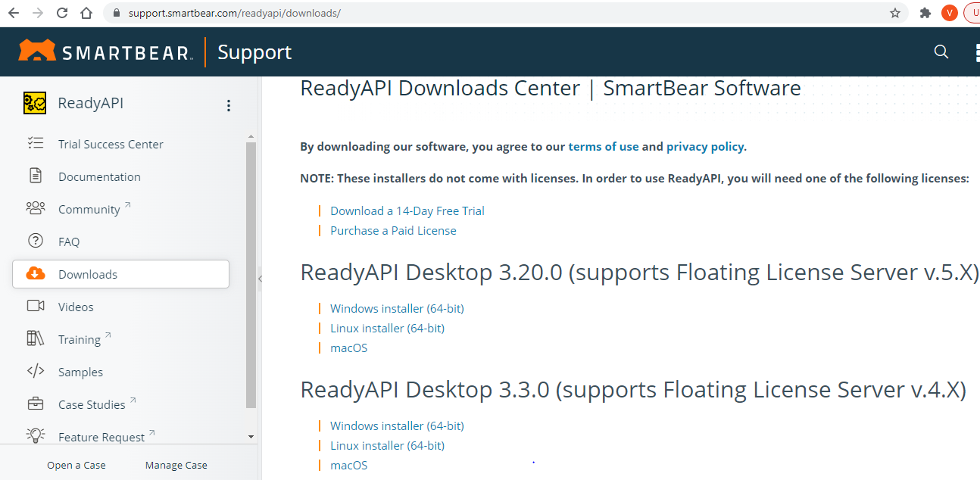Click the browser address bar URL field

point(454,13)
